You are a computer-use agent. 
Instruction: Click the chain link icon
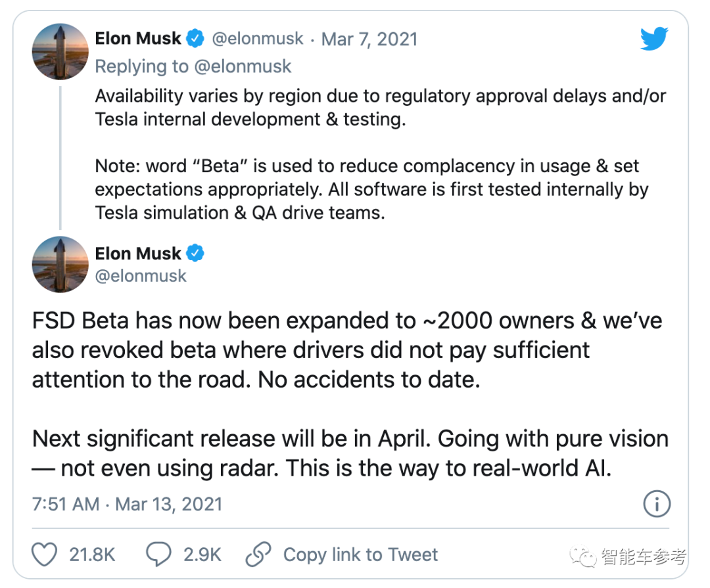click(258, 555)
